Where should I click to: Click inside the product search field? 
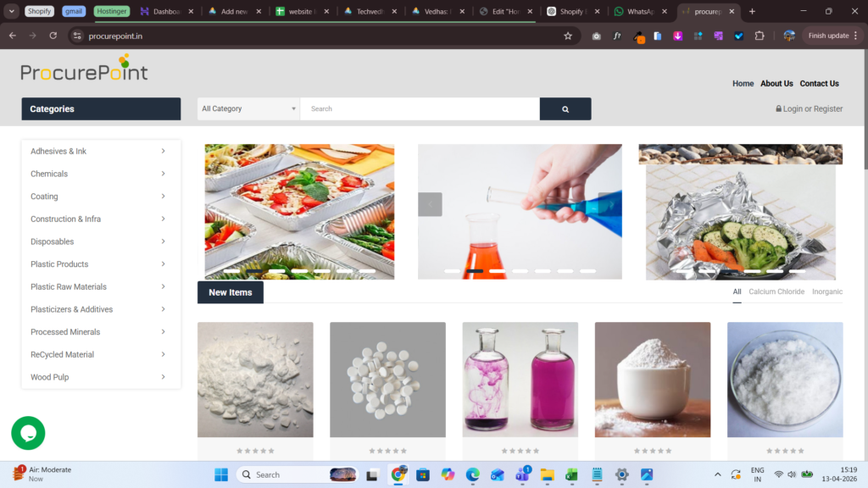[420, 109]
